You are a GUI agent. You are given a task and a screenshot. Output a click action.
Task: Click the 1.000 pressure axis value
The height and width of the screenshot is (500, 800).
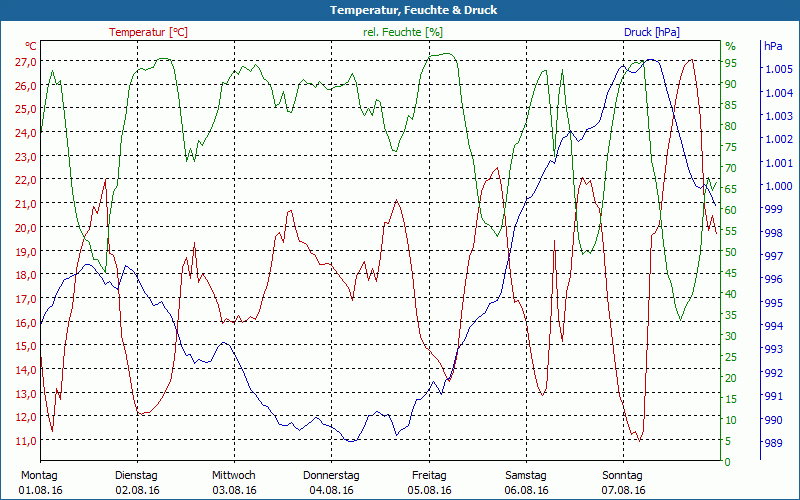779,186
